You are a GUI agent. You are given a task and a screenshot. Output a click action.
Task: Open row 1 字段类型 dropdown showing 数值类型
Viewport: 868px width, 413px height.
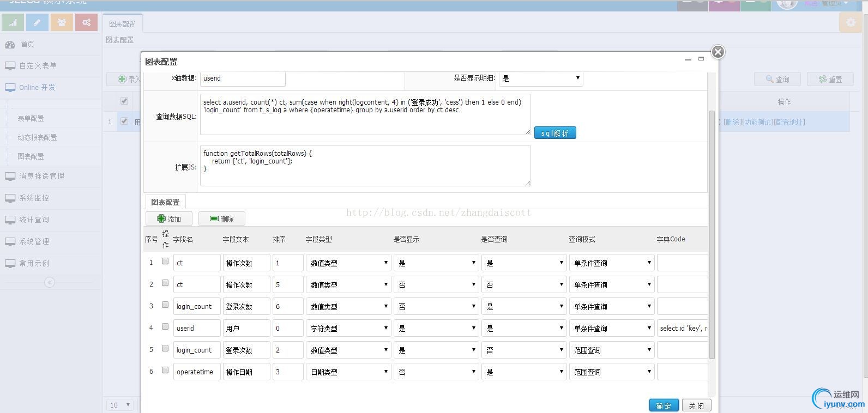(x=348, y=263)
